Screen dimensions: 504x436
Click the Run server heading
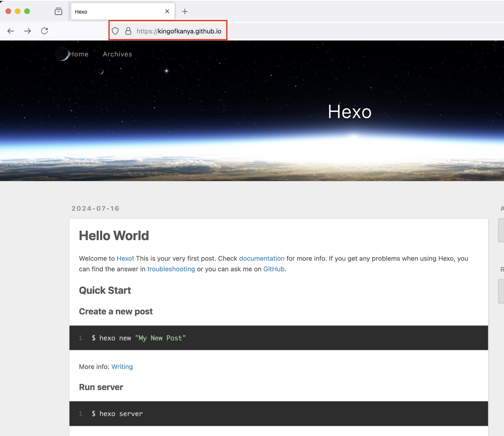click(101, 387)
